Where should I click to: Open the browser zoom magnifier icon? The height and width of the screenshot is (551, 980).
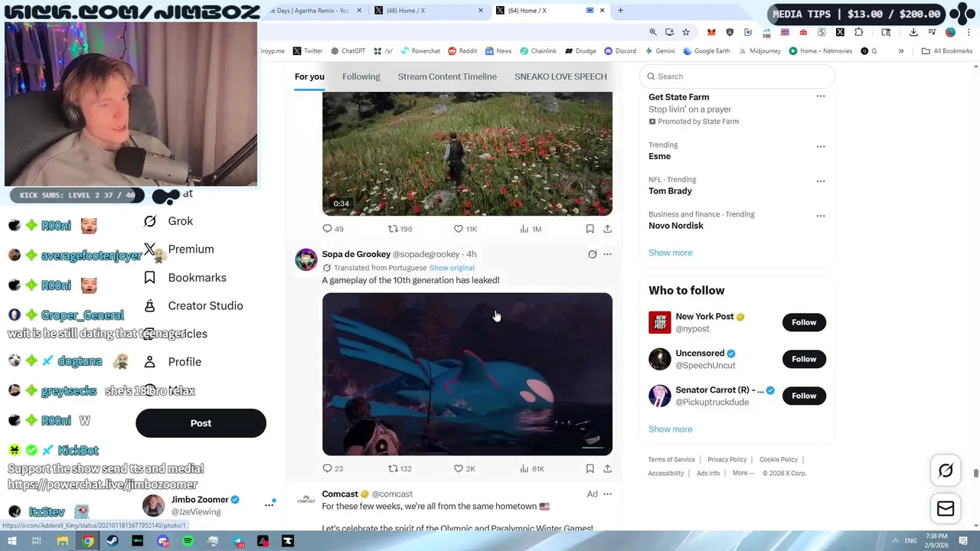pos(653,32)
